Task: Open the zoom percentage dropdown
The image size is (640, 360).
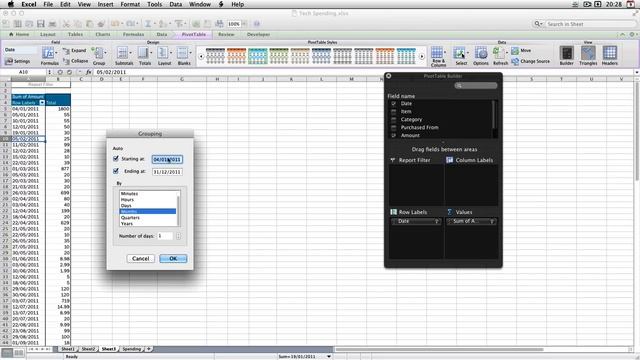Action: pos(244,24)
